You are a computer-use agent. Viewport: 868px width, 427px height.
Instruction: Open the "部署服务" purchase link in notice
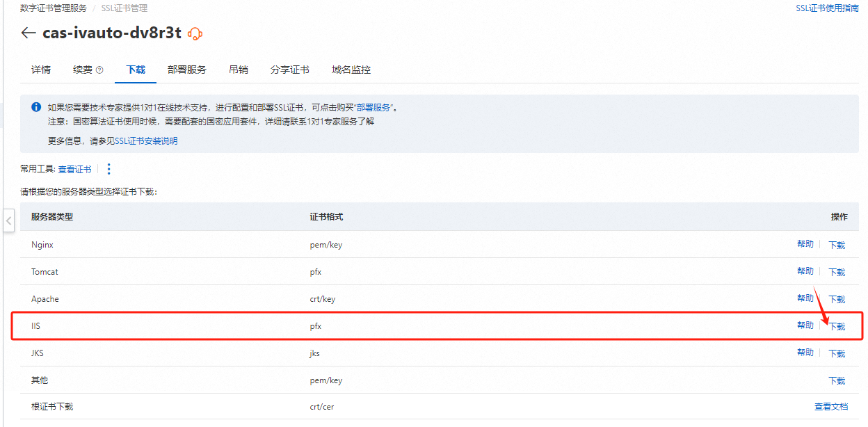click(x=374, y=108)
